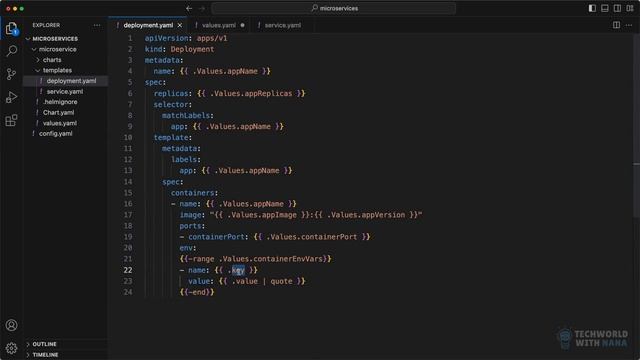Click the 'Deployment' value on line 2
This screenshot has height=360, width=640.
[192, 49]
